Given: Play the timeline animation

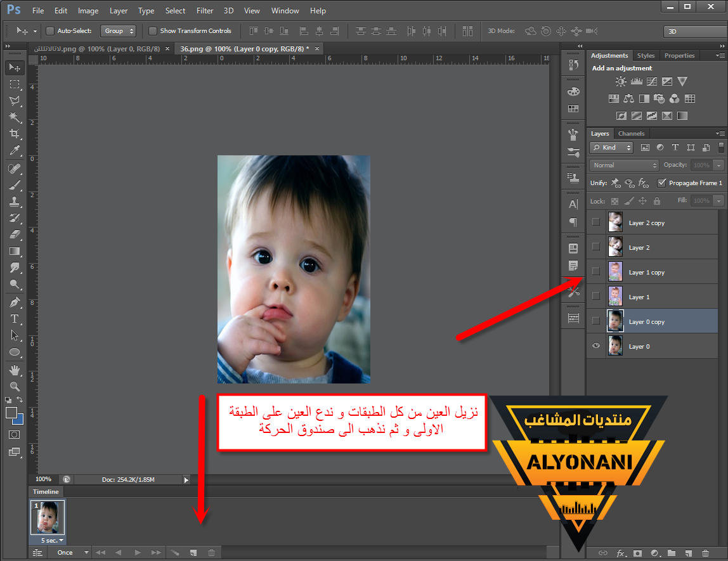Looking at the screenshot, I should [x=138, y=553].
